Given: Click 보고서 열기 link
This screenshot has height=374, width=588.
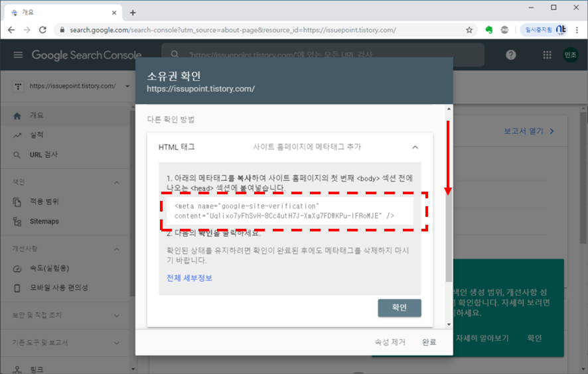Looking at the screenshot, I should point(529,131).
